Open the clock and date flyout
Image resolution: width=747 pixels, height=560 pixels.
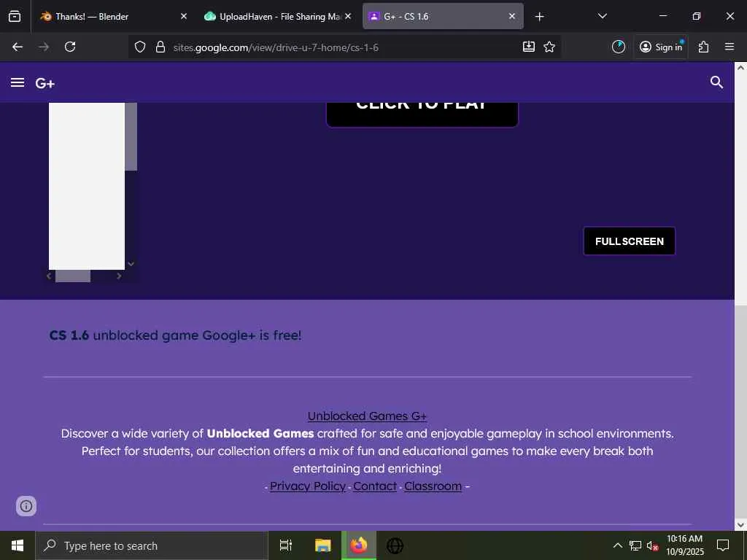point(684,545)
